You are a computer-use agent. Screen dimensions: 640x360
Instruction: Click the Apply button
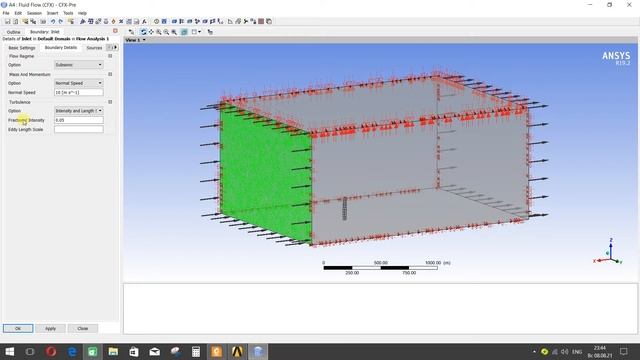pyautogui.click(x=50, y=329)
